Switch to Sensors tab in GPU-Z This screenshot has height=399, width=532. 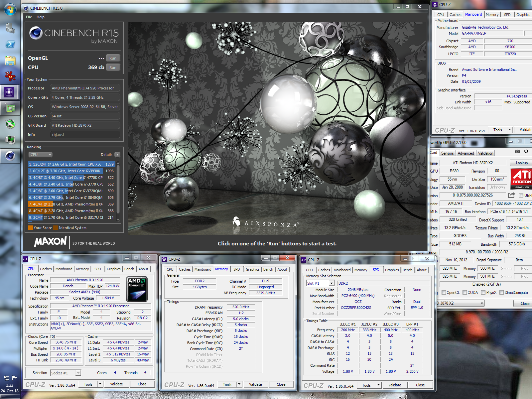pyautogui.click(x=447, y=153)
